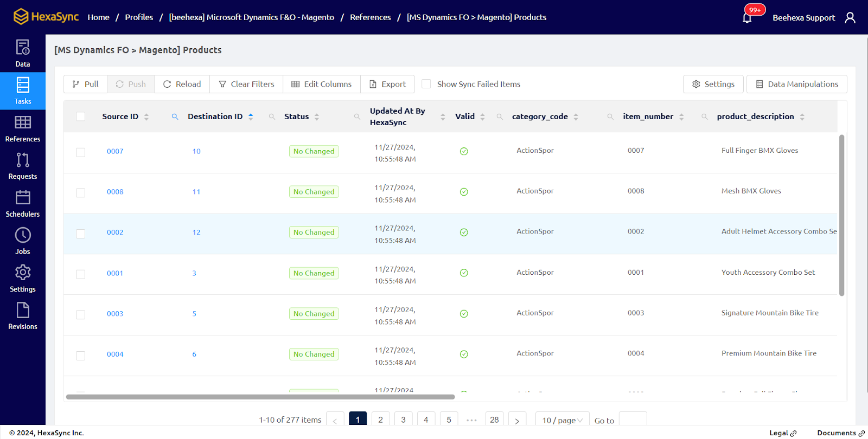868x439 pixels.
Task: Select the row with Source ID 0004
Action: [x=81, y=356]
